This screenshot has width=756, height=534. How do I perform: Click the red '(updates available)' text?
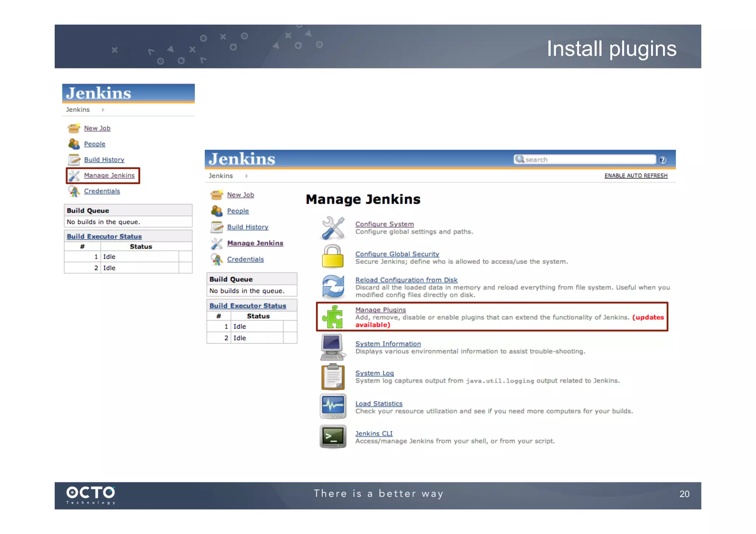pos(509,321)
